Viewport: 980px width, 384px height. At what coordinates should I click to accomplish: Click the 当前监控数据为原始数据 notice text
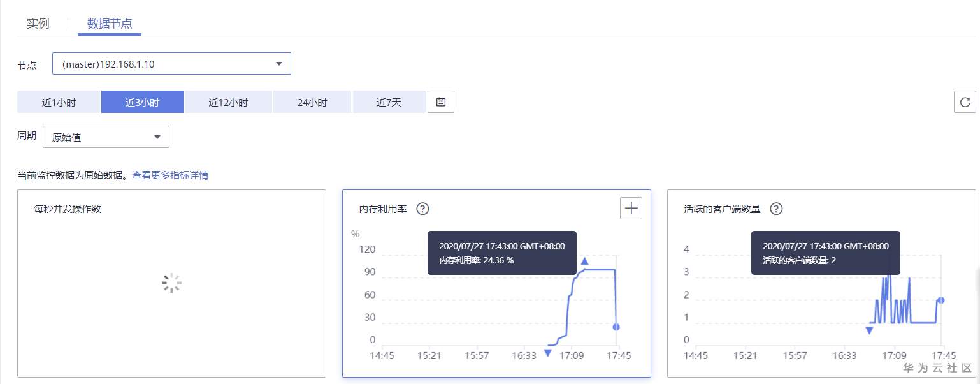73,175
